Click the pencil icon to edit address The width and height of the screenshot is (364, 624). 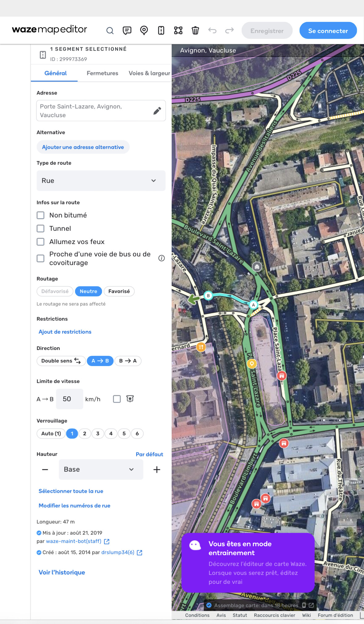[x=157, y=111]
